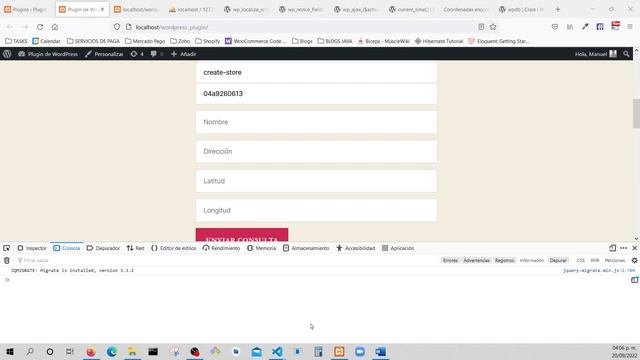The height and width of the screenshot is (360, 640).
Task: Switch to the Inspector devtools tab
Action: click(x=32, y=248)
